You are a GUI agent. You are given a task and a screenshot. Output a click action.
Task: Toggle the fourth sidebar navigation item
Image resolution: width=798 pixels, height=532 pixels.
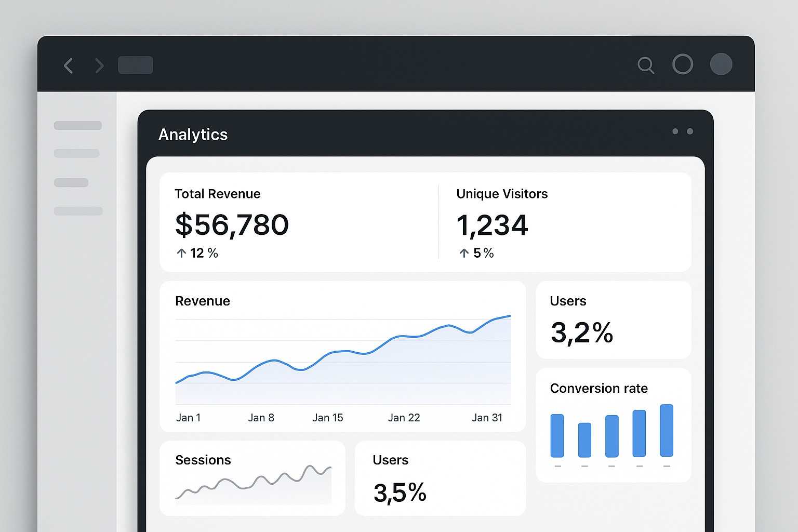click(x=78, y=211)
